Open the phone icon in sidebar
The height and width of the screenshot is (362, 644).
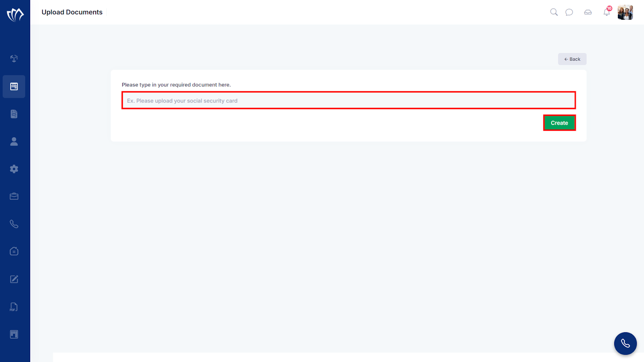pyautogui.click(x=14, y=224)
